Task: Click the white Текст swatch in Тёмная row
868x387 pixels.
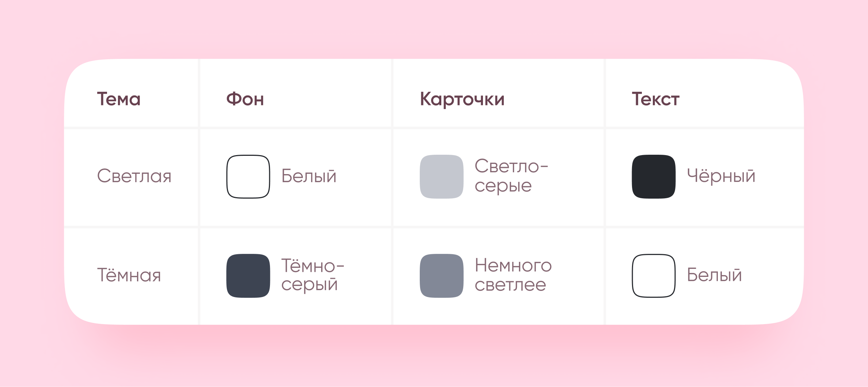Action: click(x=654, y=275)
